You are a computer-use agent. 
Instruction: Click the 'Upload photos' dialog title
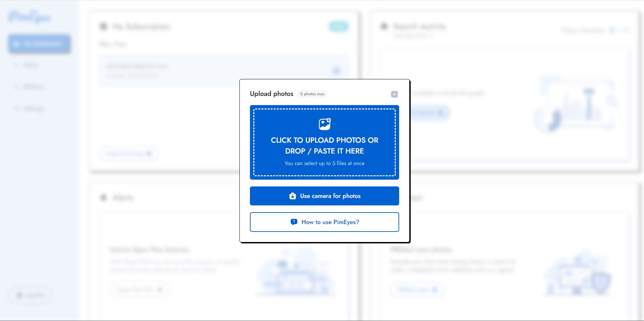pos(272,94)
